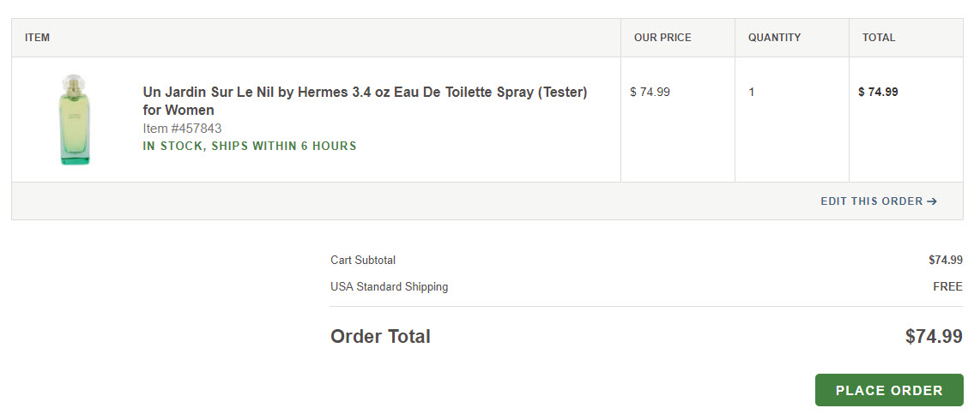The image size is (980, 420).
Task: Click the OUR PRICE column header
Action: [x=662, y=38]
